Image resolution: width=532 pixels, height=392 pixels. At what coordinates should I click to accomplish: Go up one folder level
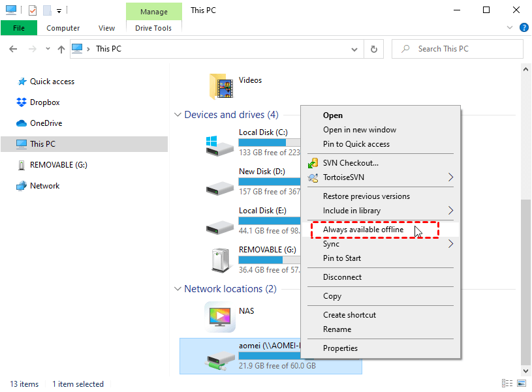61,49
